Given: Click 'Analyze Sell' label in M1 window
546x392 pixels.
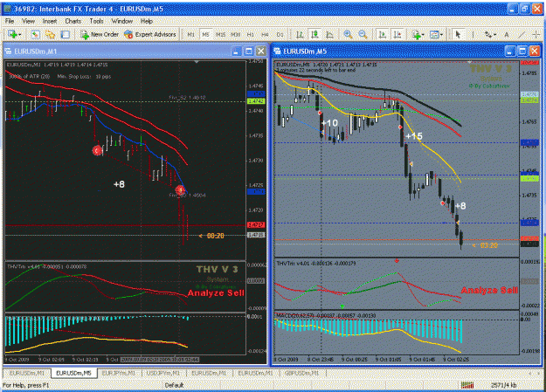Looking at the screenshot, I should [216, 292].
